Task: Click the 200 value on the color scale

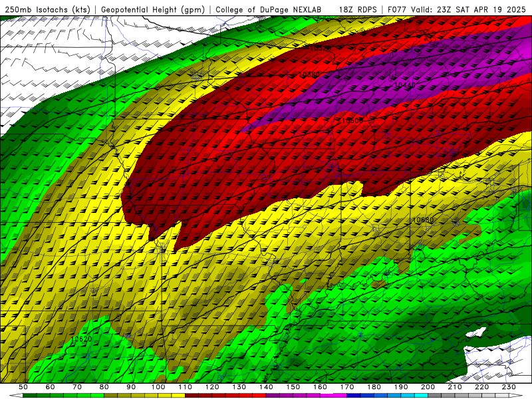Action: [x=428, y=387]
